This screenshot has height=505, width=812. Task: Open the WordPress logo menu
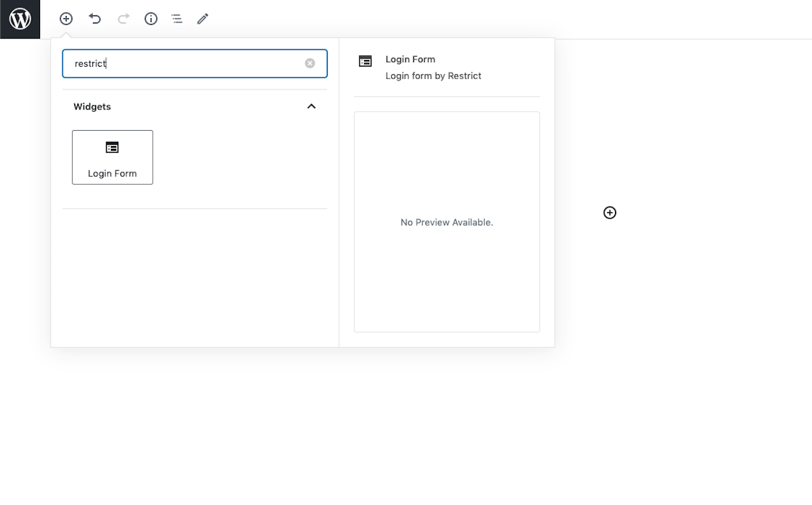click(20, 19)
